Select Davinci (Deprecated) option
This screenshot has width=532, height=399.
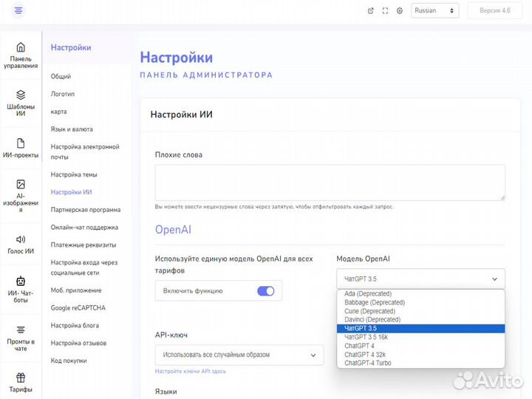click(420, 320)
